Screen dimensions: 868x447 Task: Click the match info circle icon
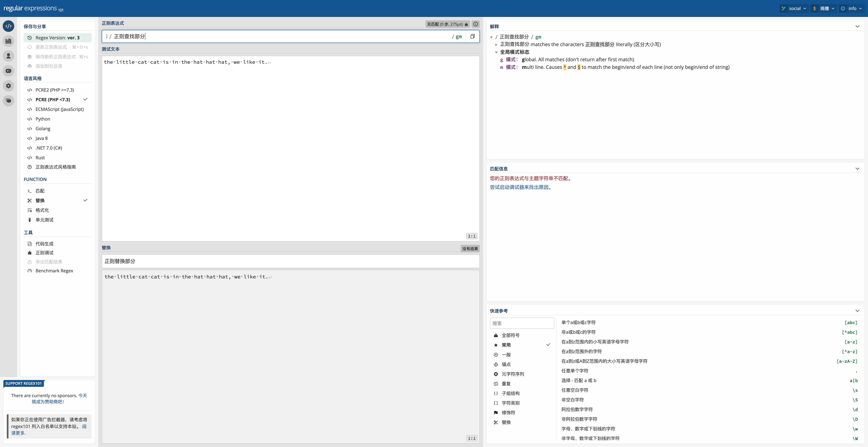tap(475, 24)
